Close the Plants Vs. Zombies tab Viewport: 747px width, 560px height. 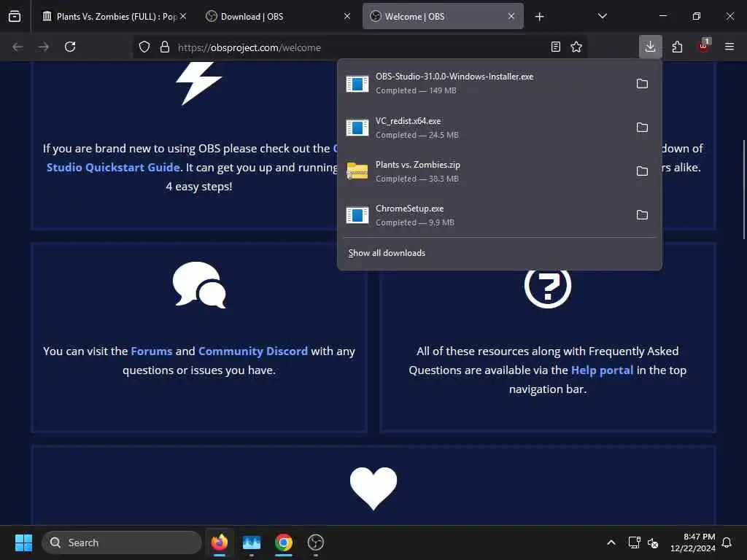pos(183,16)
